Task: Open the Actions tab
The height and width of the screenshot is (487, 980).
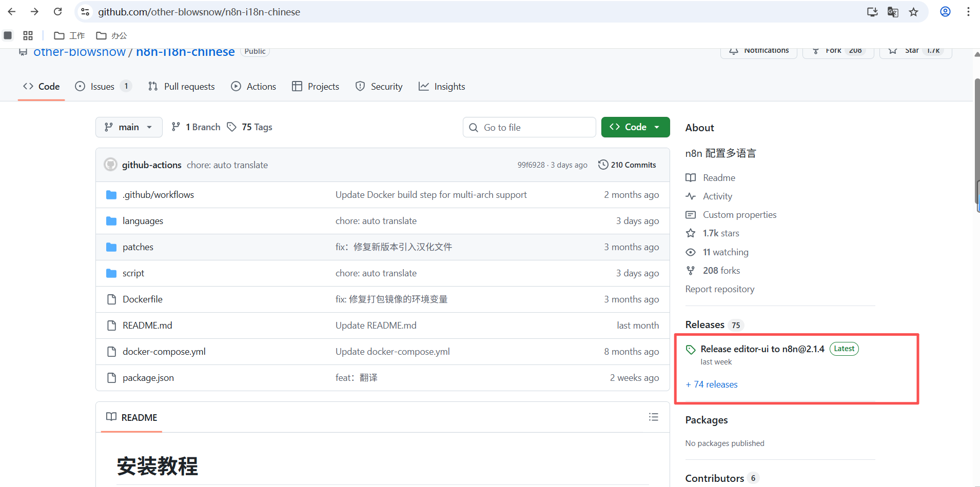Action: (253, 87)
